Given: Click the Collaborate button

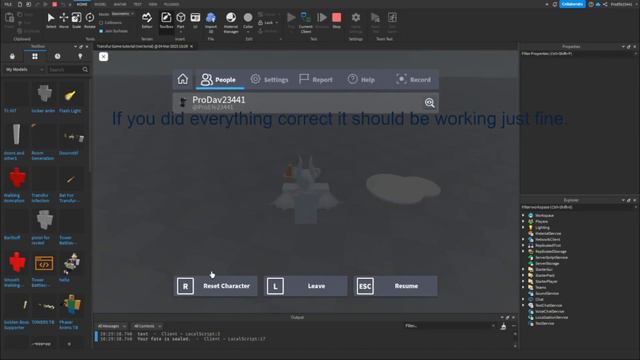Looking at the screenshot, I should pos(572,4).
